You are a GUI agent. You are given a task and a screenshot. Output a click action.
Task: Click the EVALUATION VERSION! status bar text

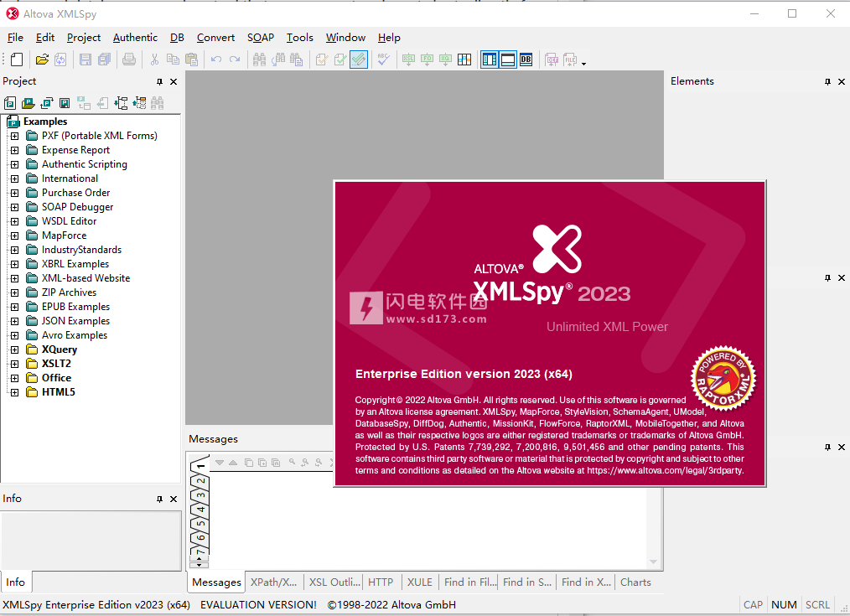coord(258,604)
